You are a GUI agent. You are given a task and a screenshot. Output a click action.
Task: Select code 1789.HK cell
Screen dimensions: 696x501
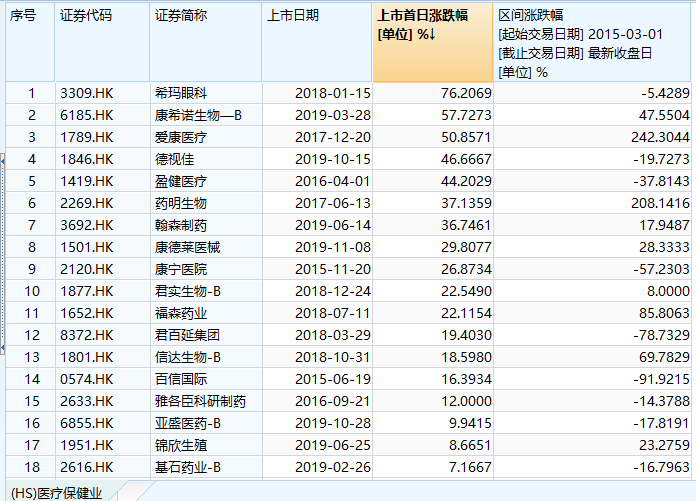click(103, 137)
